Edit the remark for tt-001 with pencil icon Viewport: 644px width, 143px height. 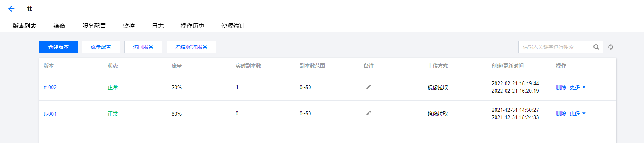point(369,113)
